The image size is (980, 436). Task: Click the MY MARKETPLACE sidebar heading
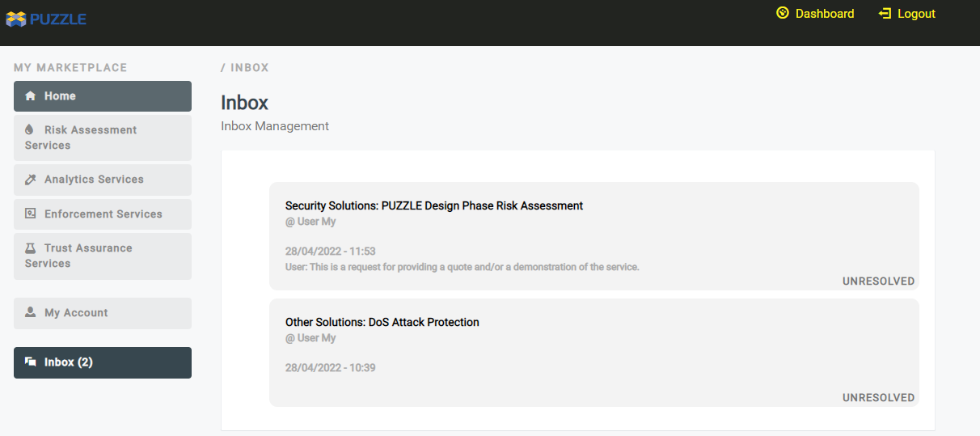point(70,68)
